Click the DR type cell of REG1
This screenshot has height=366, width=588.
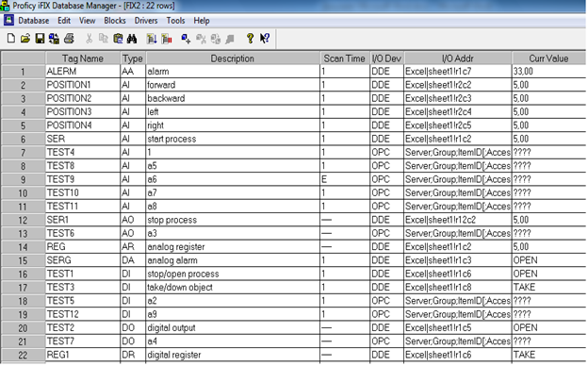(x=133, y=355)
